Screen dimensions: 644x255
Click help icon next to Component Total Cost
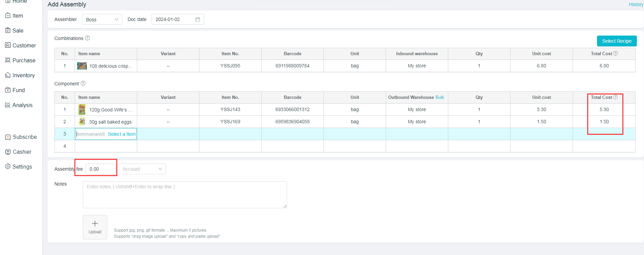point(616,97)
